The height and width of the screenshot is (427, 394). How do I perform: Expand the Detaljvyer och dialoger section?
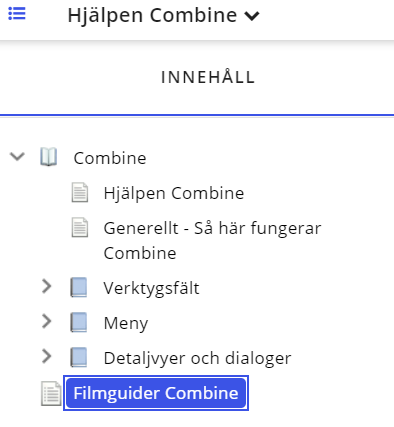click(x=47, y=356)
